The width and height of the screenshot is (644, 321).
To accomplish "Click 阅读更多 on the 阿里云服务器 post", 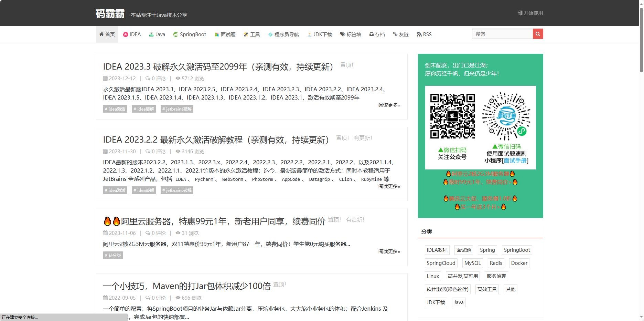I will [389, 251].
